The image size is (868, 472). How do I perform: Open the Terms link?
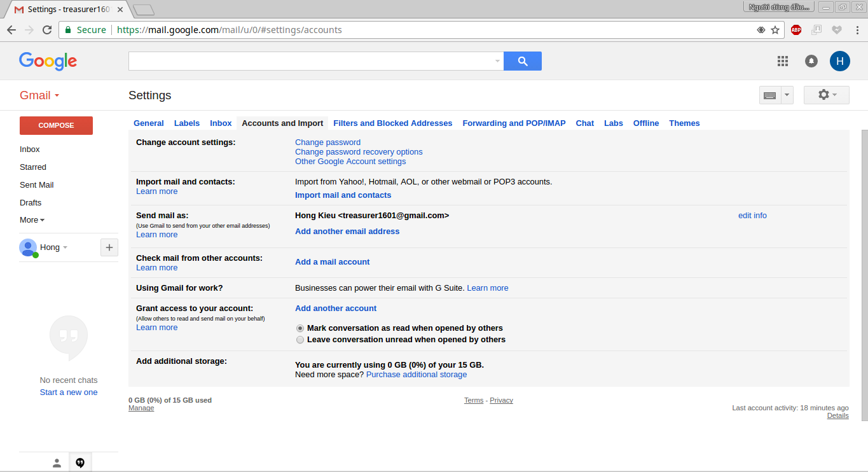pos(474,400)
